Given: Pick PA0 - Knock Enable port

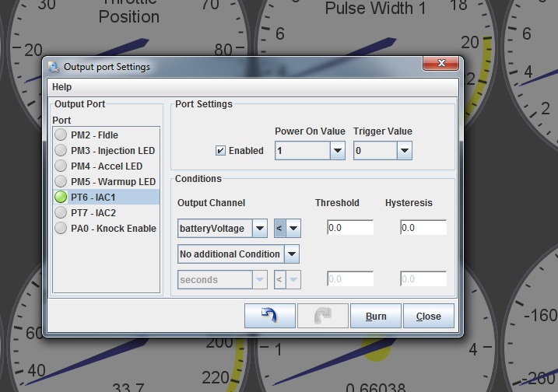Looking at the screenshot, I should click(113, 229).
